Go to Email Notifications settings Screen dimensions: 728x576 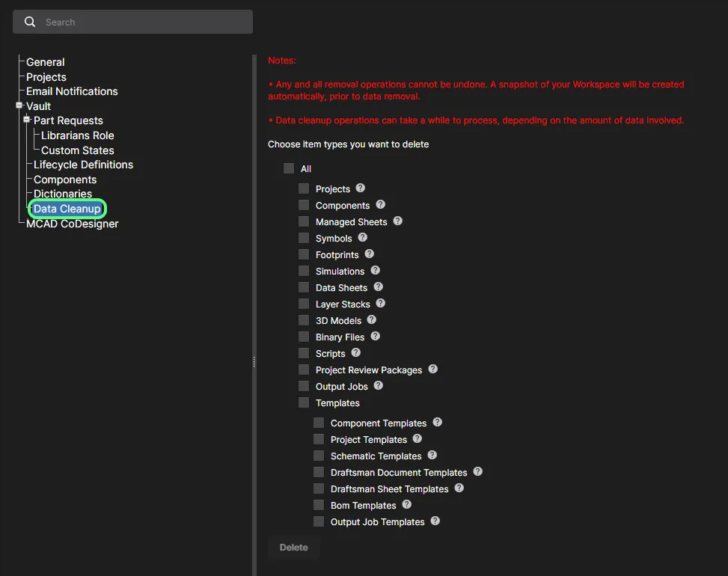click(72, 91)
